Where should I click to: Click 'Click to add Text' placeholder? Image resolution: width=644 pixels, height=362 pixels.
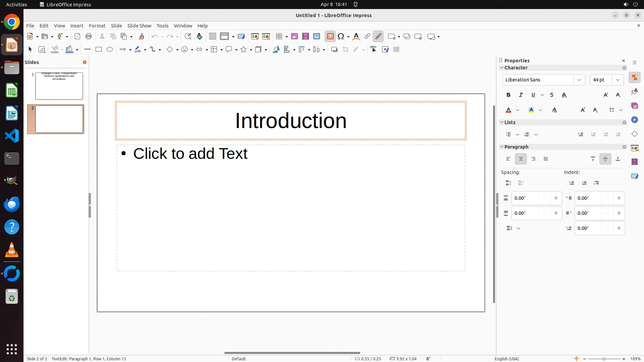pyautogui.click(x=190, y=154)
